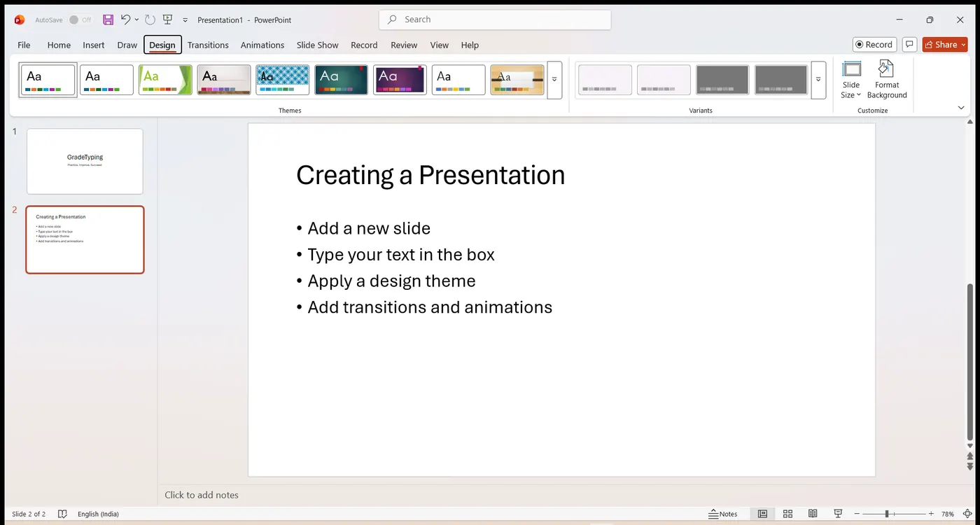Undo the last action
980x525 pixels.
[125, 20]
